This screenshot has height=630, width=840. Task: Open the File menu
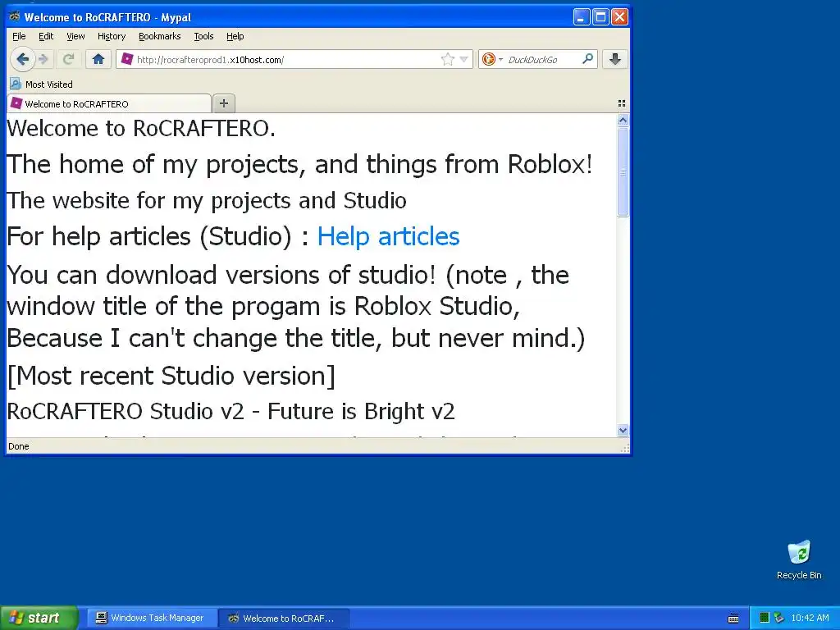(19, 36)
